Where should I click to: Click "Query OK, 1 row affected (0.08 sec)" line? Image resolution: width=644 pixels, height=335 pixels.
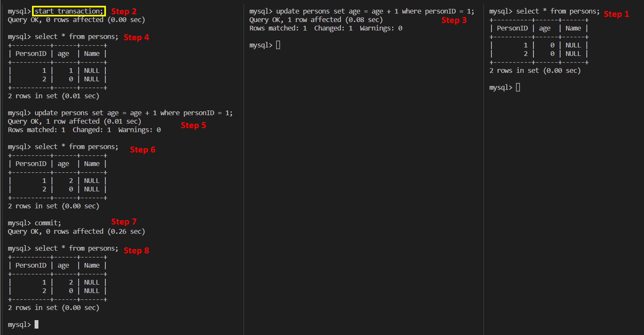click(316, 20)
